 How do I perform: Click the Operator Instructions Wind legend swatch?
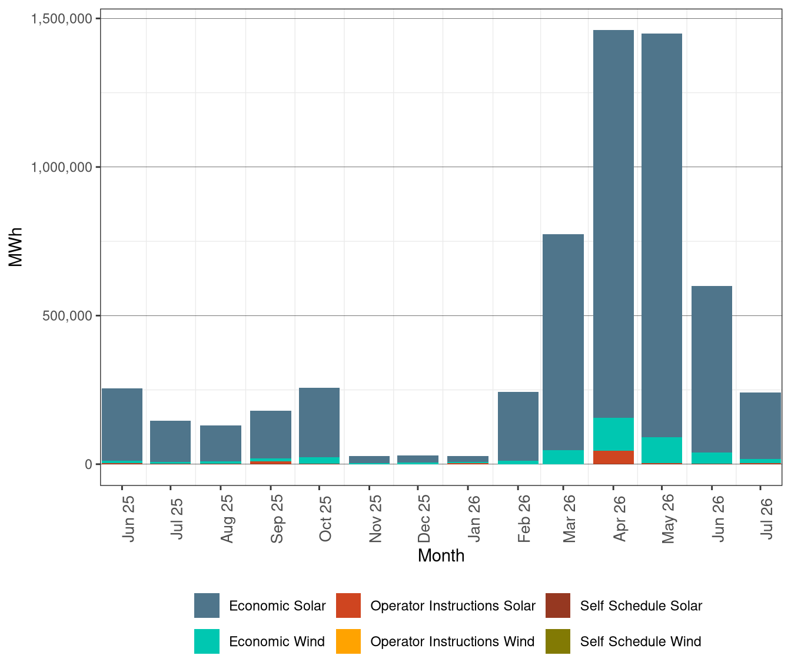tap(348, 641)
